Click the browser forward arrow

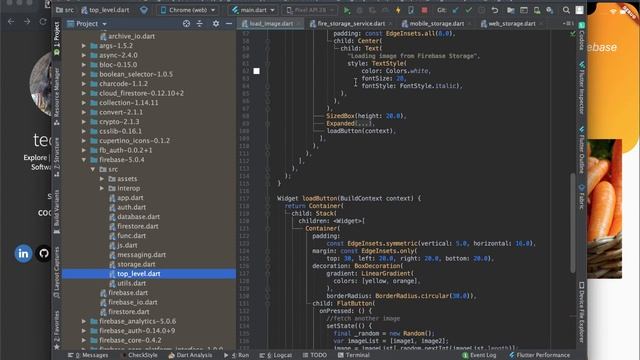[27, 21]
